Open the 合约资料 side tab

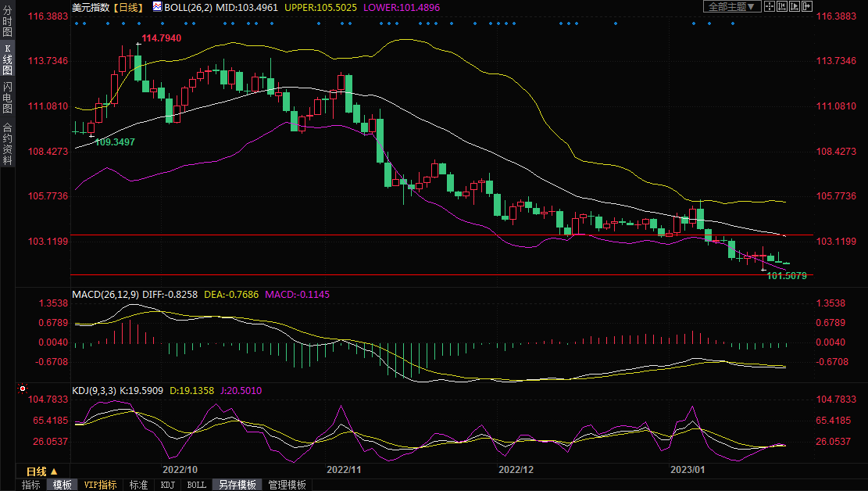pyautogui.click(x=7, y=144)
